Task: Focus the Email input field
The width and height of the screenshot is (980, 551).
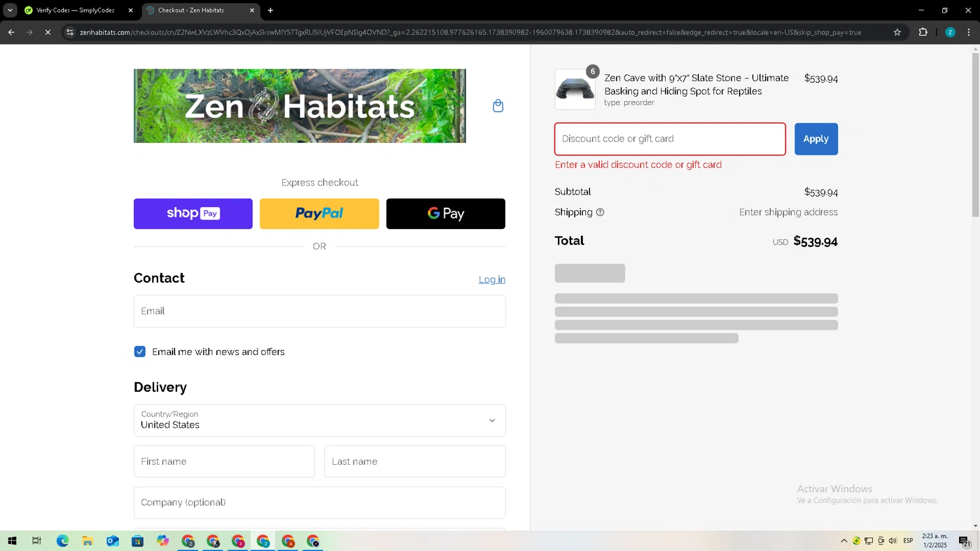Action: (x=319, y=311)
